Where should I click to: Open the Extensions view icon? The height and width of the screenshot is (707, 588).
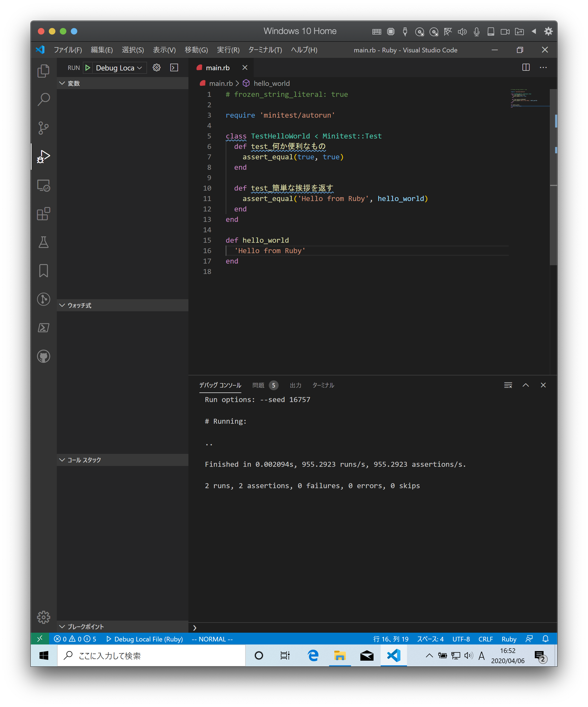tap(43, 214)
